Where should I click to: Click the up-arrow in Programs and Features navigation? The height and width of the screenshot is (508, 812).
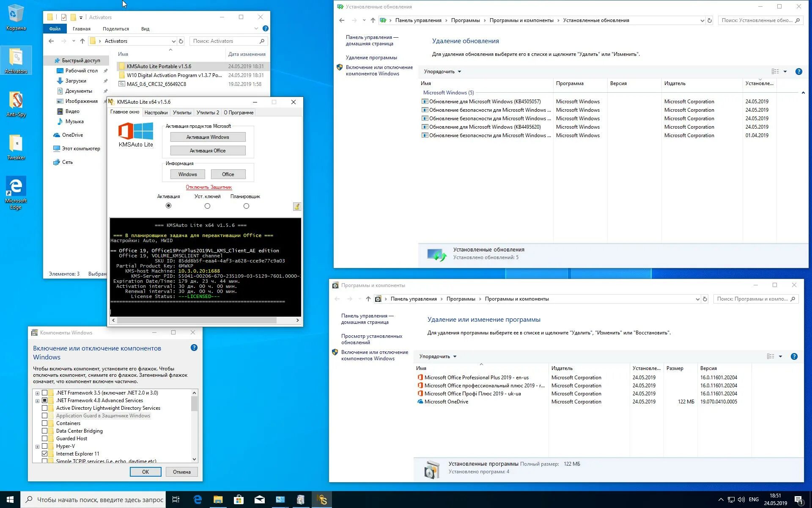(x=368, y=299)
